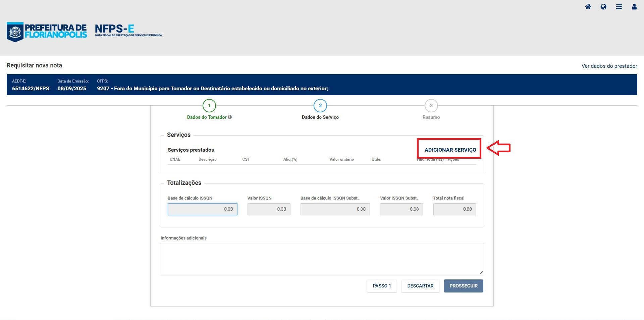Click the Prefeitura de Florianópolis logo

(47, 32)
